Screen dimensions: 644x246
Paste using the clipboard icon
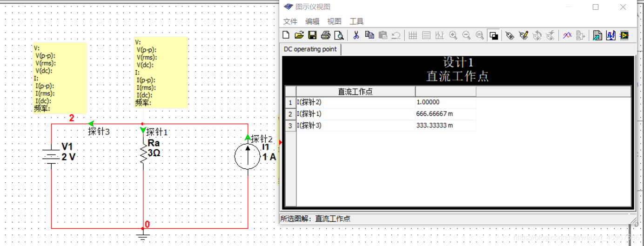pos(383,35)
